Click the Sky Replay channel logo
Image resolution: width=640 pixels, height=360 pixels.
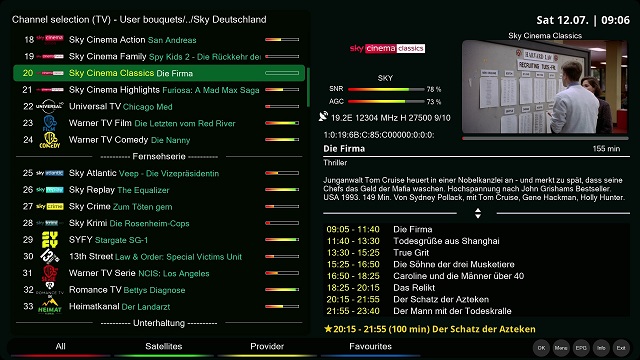[x=49, y=190]
